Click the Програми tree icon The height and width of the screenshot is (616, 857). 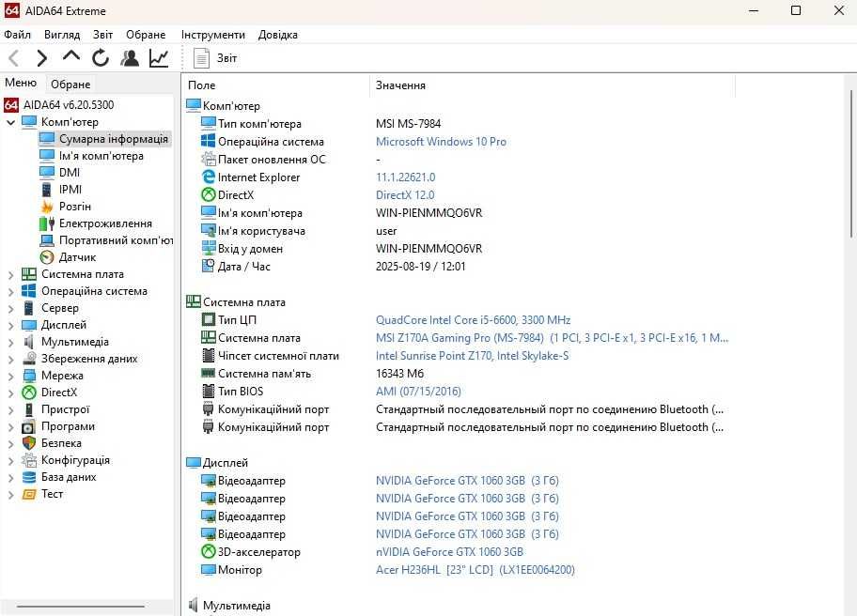(x=28, y=426)
